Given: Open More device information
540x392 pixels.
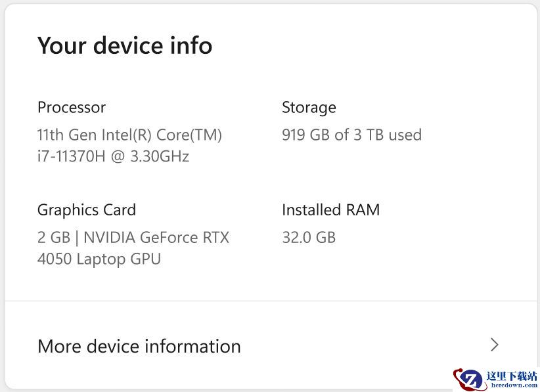Looking at the screenshot, I should [139, 346].
